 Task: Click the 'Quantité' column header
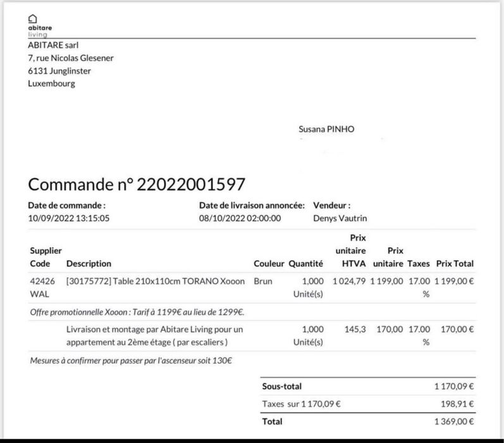point(305,263)
